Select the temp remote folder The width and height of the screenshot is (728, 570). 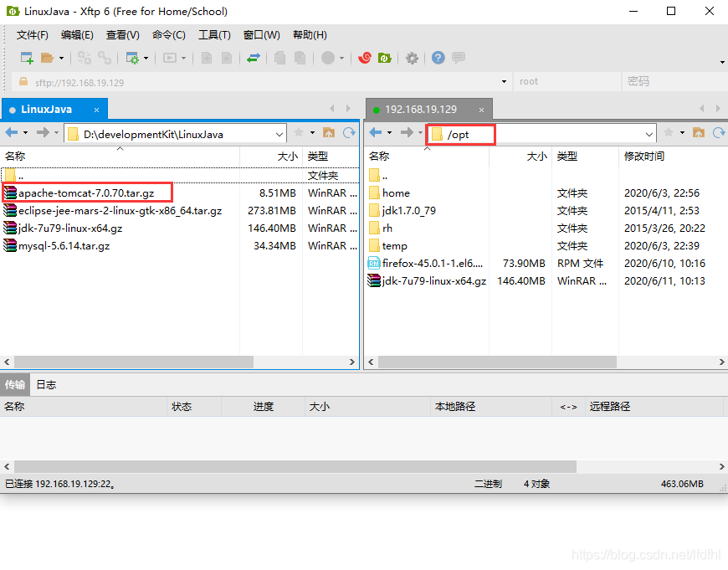(395, 246)
